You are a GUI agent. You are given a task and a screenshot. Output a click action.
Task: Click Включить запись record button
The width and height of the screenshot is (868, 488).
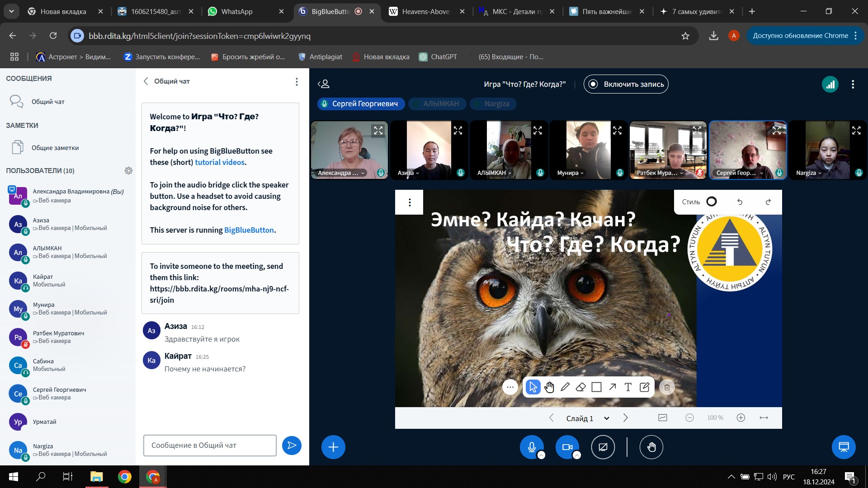tap(626, 84)
